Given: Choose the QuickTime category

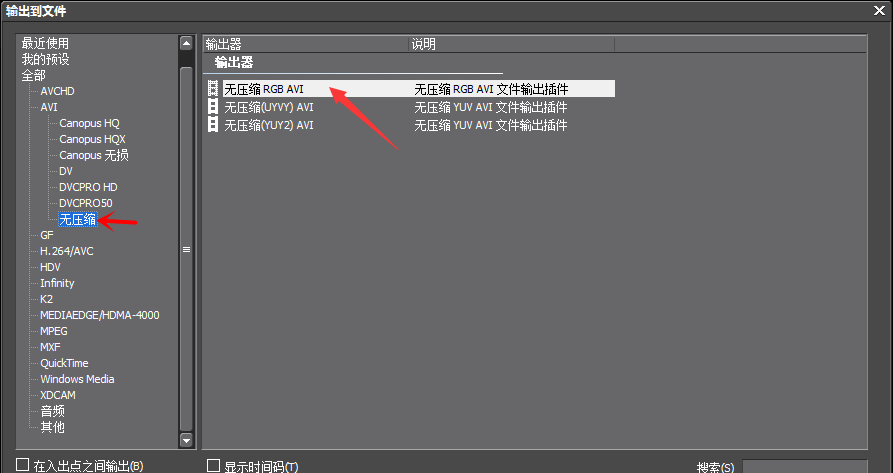Looking at the screenshot, I should coord(64,363).
